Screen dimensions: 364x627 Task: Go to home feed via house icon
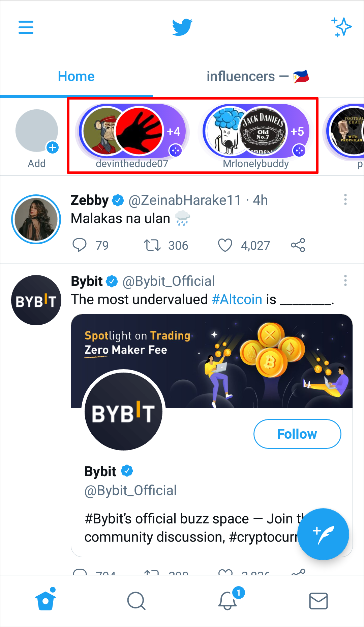coord(45,600)
